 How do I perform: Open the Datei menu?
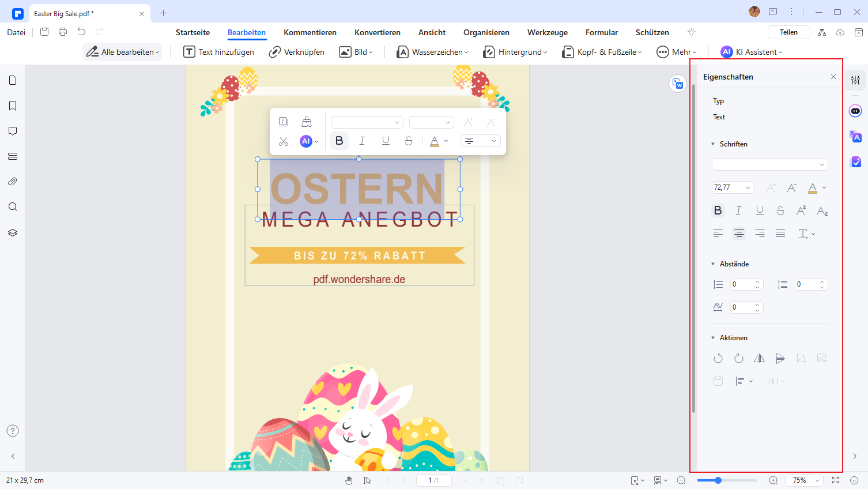16,32
